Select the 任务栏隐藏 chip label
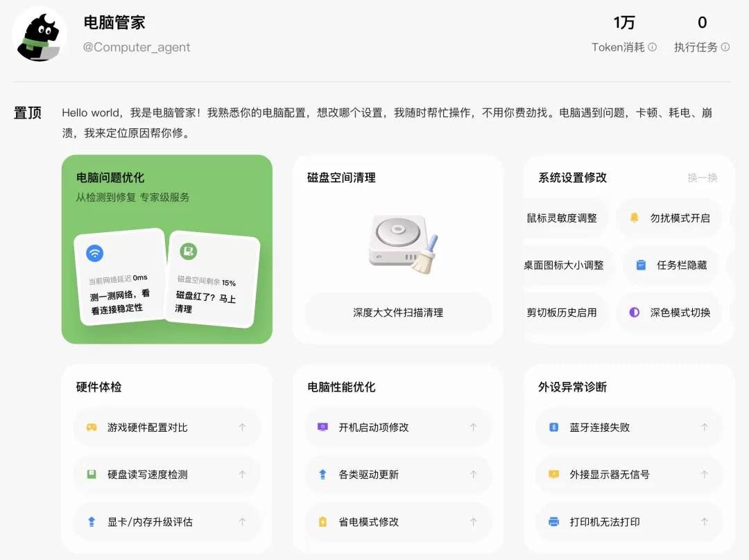Image resolution: width=749 pixels, height=560 pixels. point(682,265)
